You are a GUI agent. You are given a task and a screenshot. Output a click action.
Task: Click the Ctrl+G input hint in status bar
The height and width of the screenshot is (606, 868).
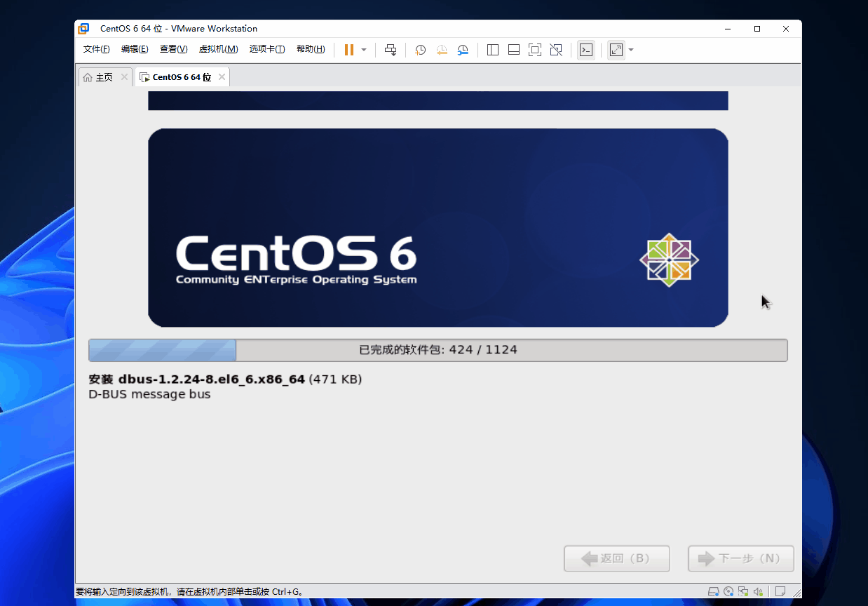(189, 592)
